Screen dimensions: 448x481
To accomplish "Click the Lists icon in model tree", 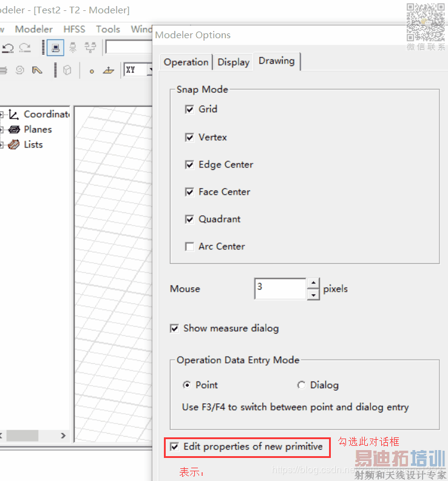I will (13, 144).
